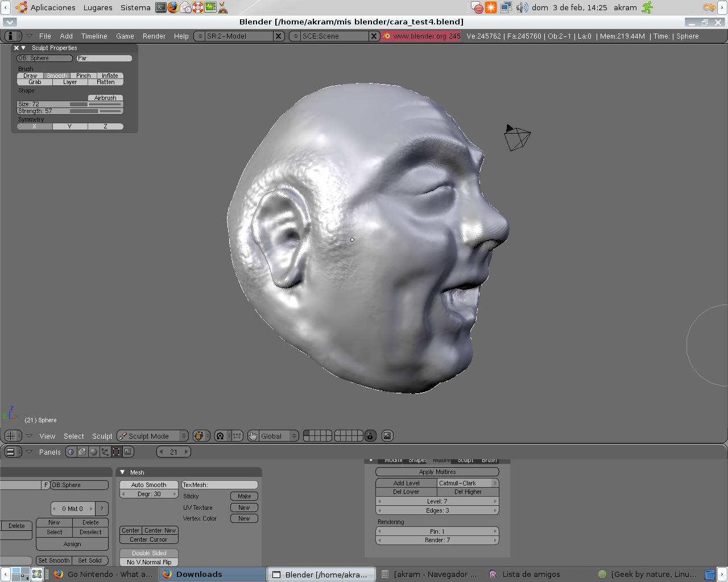Click the Blender logo beside www.blender.org
Screen dimensions: 728x582
point(387,36)
